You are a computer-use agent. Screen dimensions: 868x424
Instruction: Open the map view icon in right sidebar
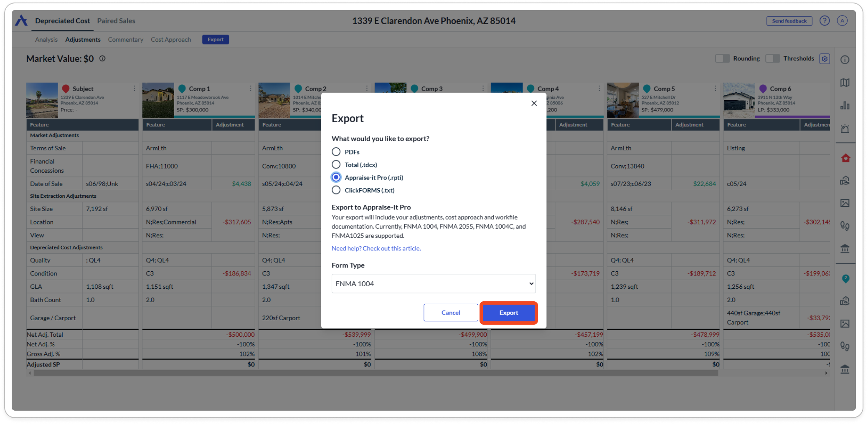coord(845,83)
